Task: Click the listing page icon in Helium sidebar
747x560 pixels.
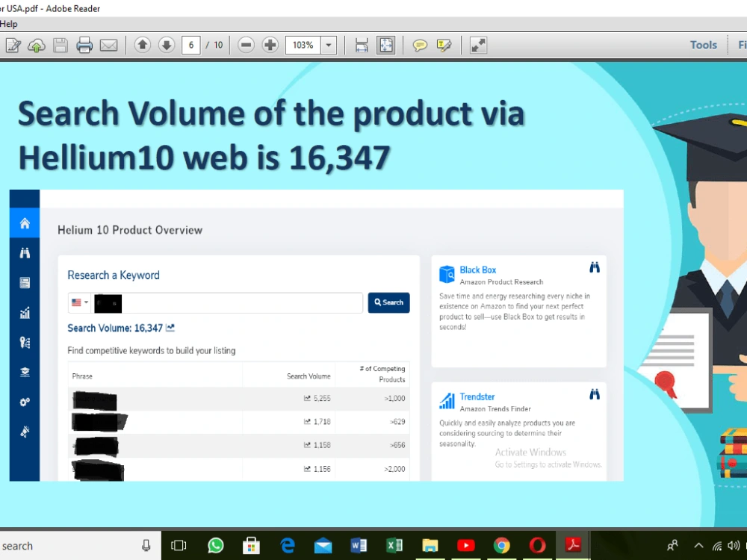Action: [x=25, y=283]
